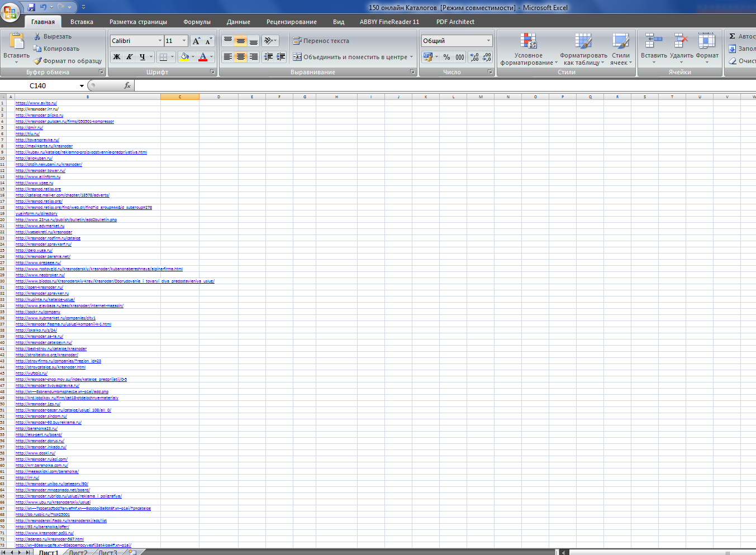Click the Заполнить fill down icon
Screen dimensions: 756x555
coord(732,49)
